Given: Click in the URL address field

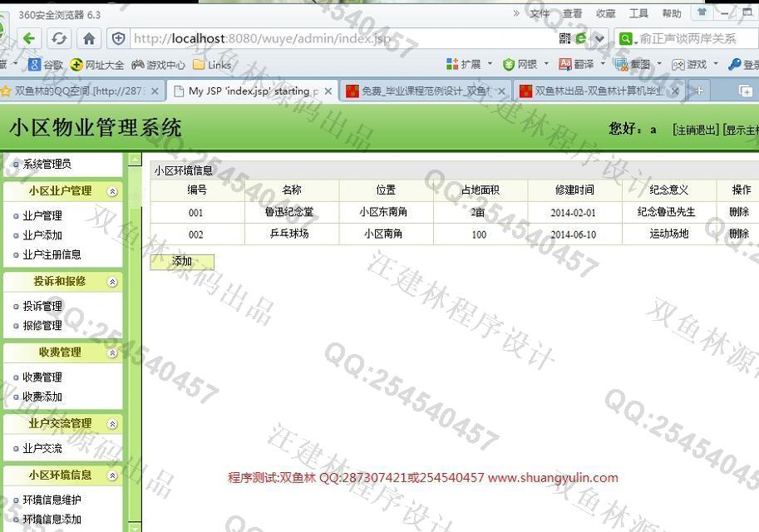Looking at the screenshot, I should [x=343, y=38].
